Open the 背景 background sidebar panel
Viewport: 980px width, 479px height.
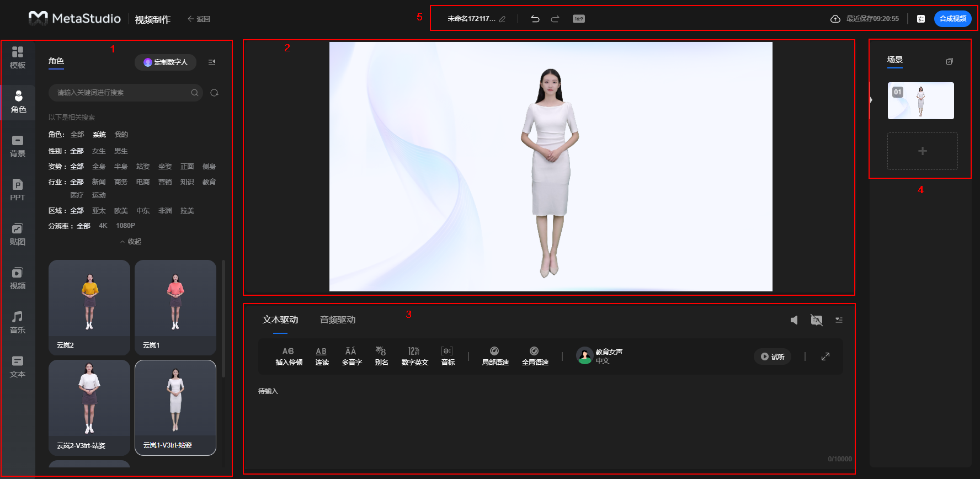[18, 146]
